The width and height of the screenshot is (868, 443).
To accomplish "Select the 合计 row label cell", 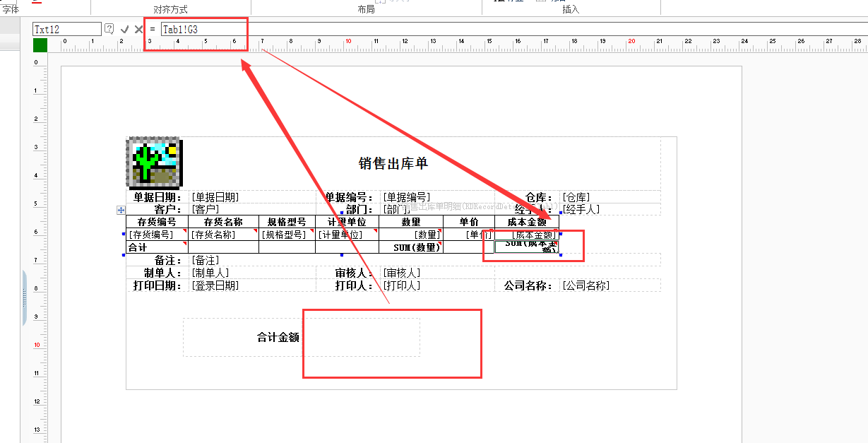I will 157,247.
